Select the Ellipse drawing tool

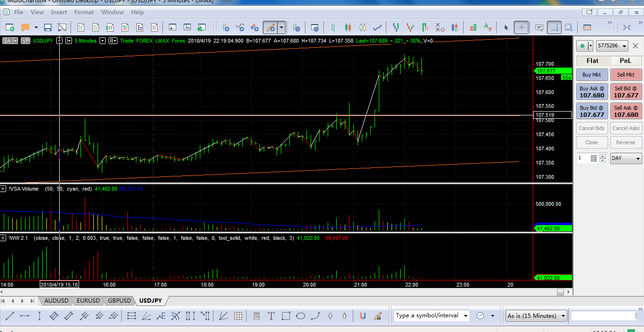[300, 315]
